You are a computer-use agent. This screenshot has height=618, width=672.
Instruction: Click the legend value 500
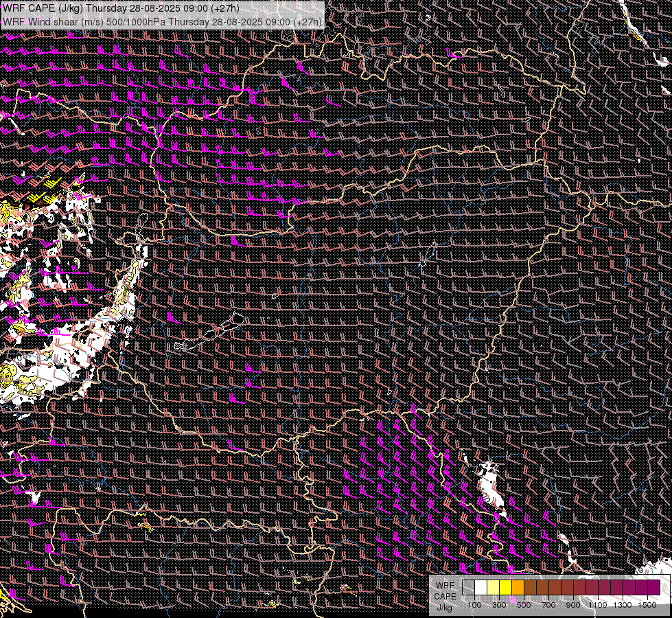pyautogui.click(x=524, y=605)
